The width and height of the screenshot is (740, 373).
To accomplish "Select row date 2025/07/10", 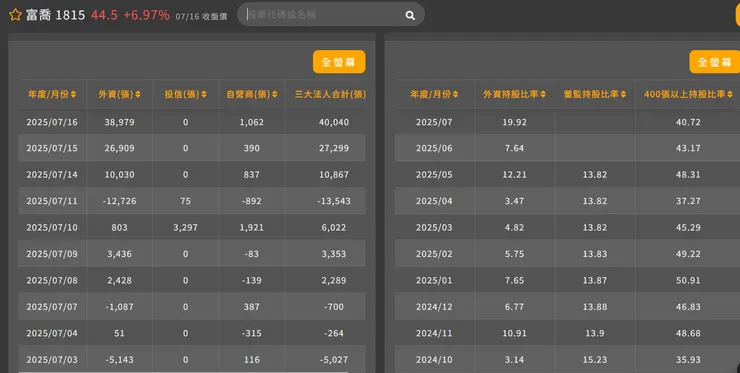I will (52, 228).
